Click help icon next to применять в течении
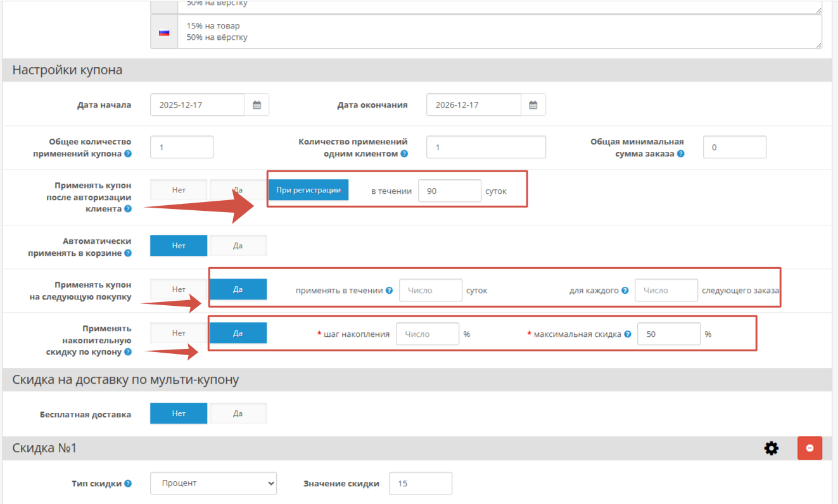 (x=389, y=291)
